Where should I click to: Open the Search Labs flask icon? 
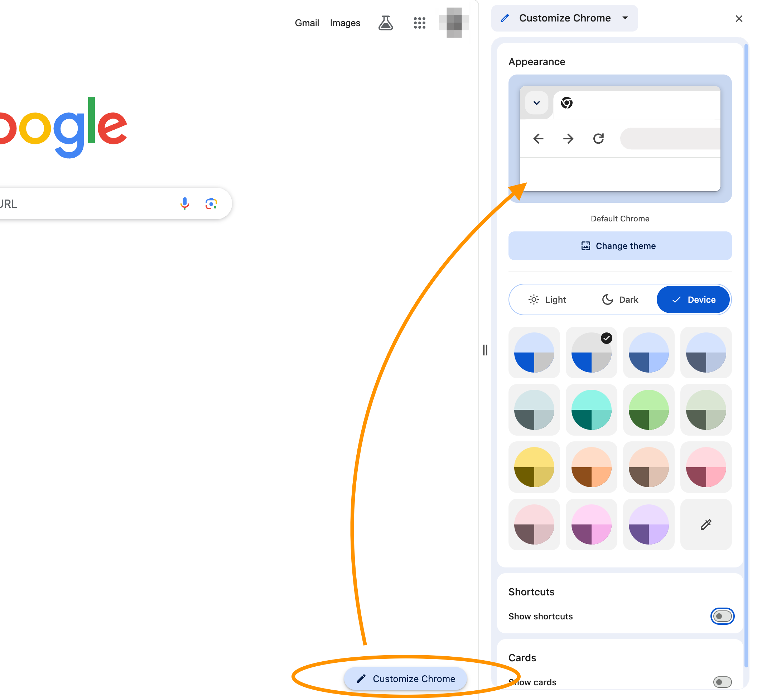coord(386,23)
